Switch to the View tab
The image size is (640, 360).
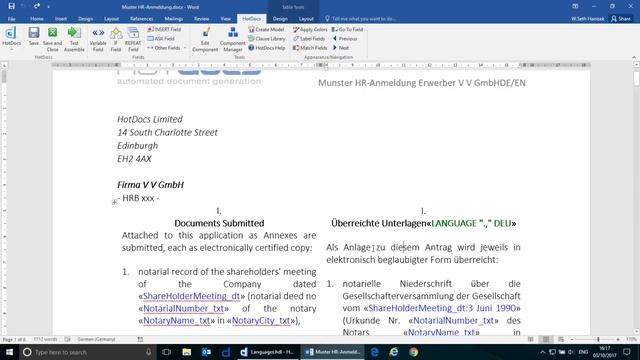coord(225,19)
